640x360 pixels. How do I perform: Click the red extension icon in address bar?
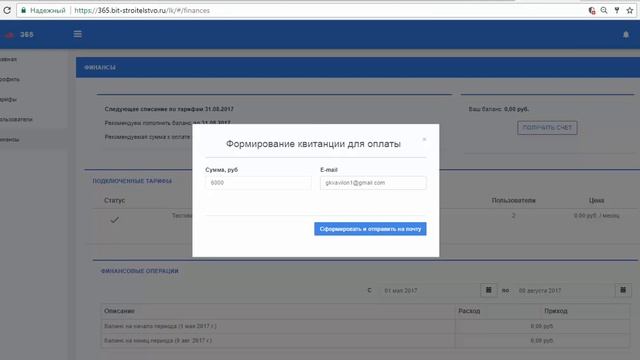(591, 11)
